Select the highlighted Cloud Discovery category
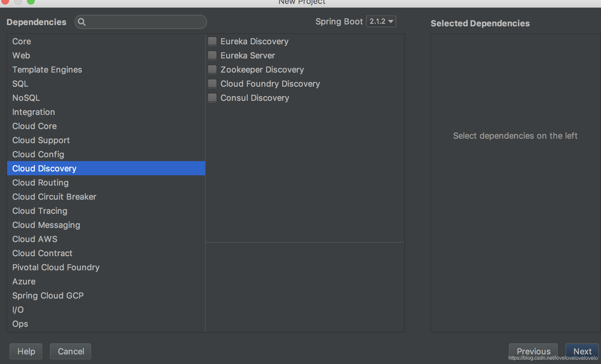Screen dimensions: 601x364 point(106,169)
